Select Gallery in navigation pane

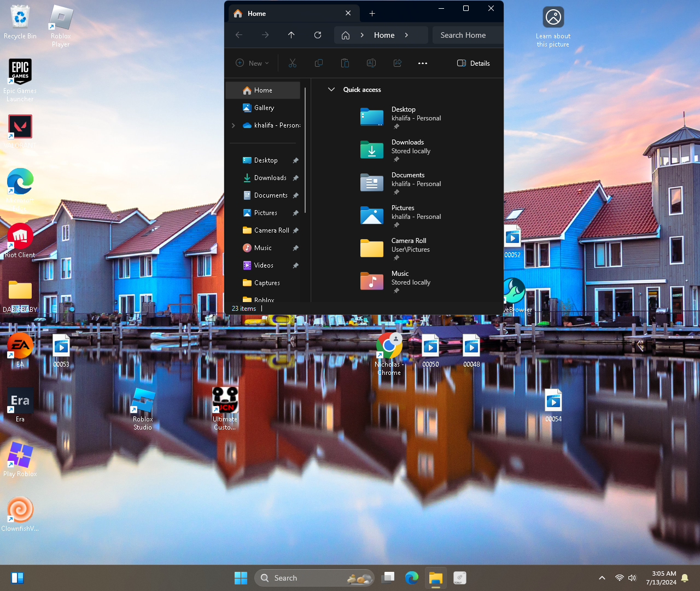click(x=264, y=108)
